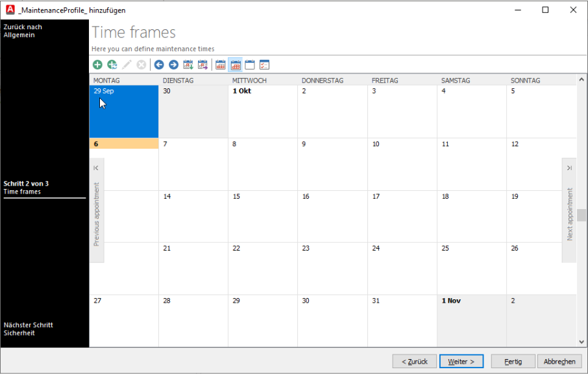Toggle the highlighted month view icon

235,64
